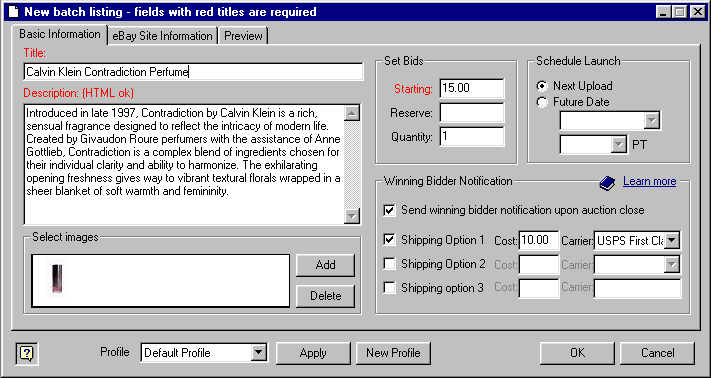This screenshot has height=378, width=711.
Task: Click inside the Description text area
Action: (x=184, y=164)
